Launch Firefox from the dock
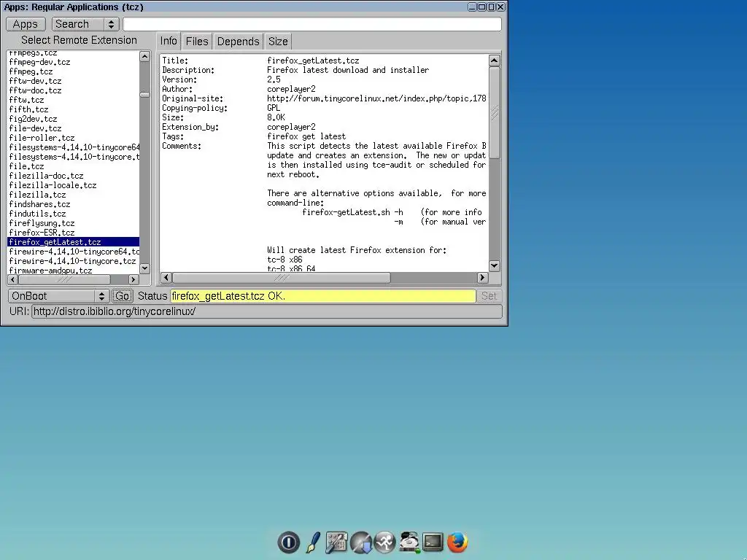This screenshot has width=747, height=560. point(457,542)
